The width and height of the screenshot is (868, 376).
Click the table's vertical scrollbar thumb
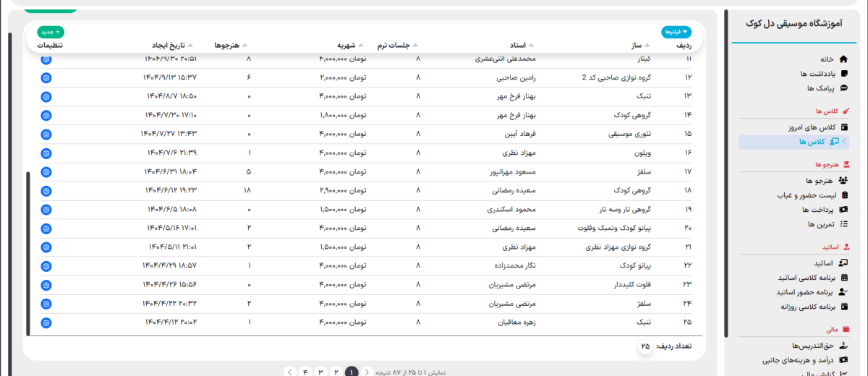[x=28, y=253]
